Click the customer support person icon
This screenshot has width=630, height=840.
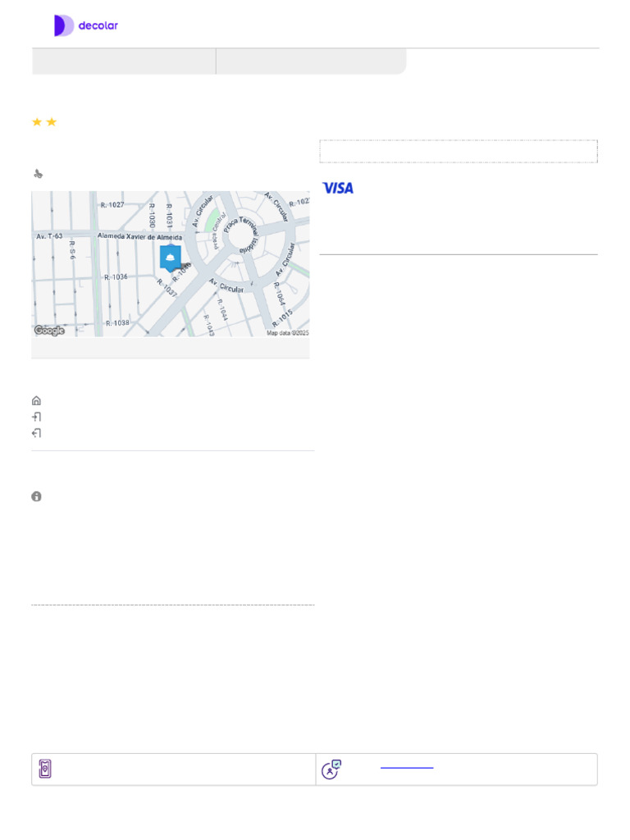click(331, 769)
